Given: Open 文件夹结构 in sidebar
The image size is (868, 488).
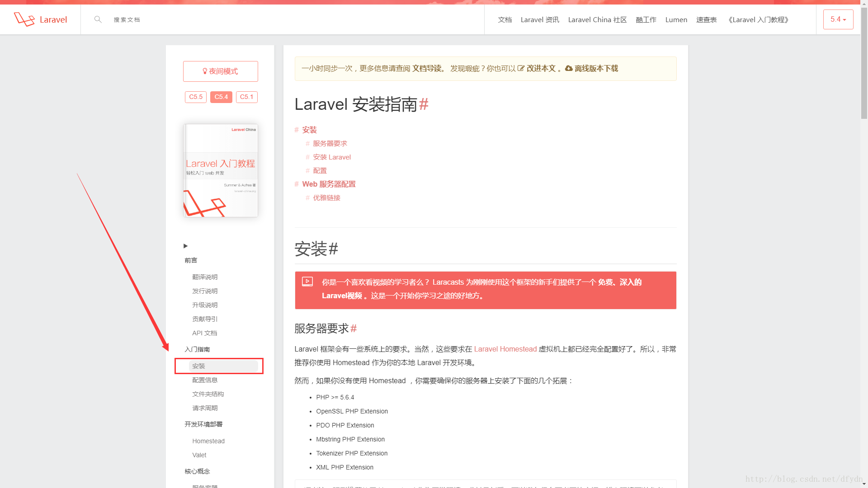Looking at the screenshot, I should point(208,394).
